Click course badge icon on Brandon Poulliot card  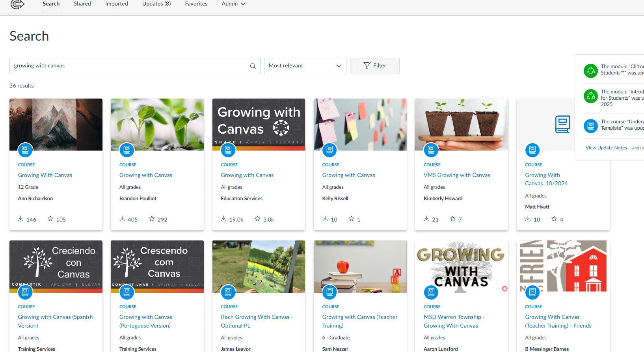(x=127, y=150)
